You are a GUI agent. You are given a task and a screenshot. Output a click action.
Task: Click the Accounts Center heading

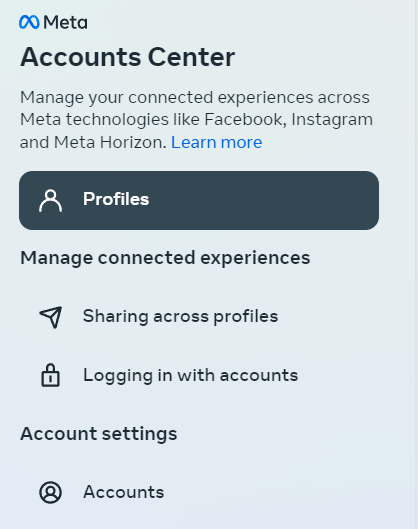click(128, 57)
